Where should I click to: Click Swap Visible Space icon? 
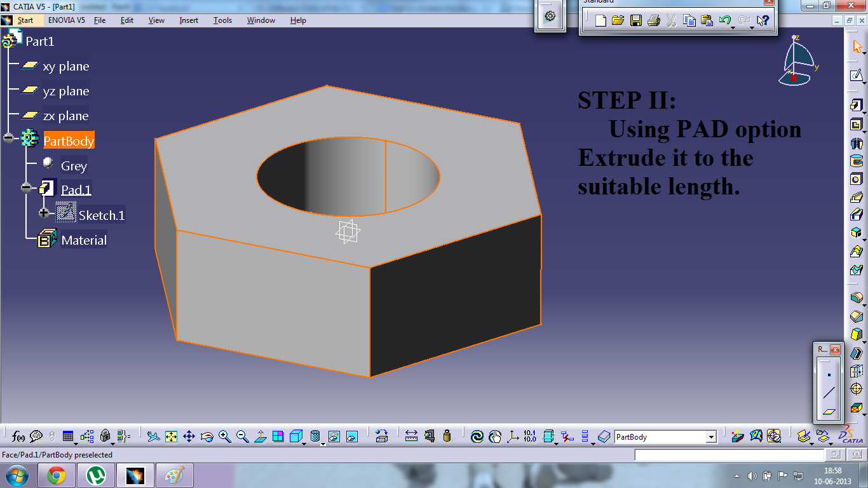352,437
